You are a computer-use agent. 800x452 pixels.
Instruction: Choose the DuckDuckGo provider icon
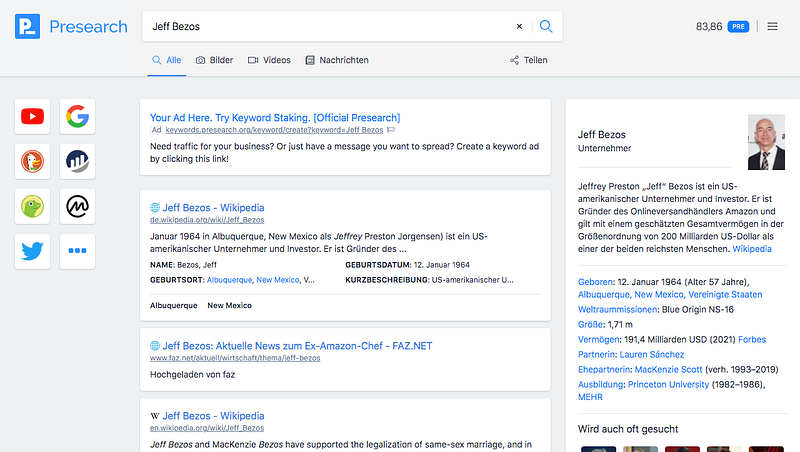pos(33,161)
